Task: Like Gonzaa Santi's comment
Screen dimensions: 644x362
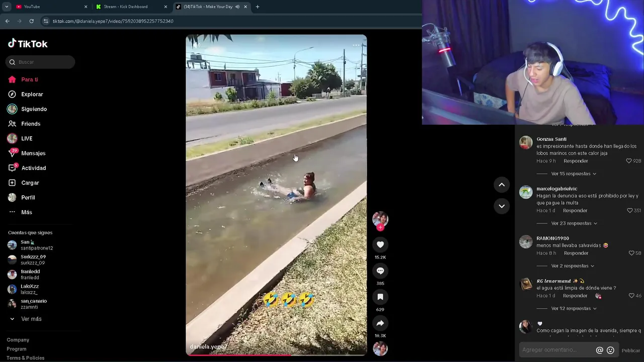Action: [x=628, y=161]
